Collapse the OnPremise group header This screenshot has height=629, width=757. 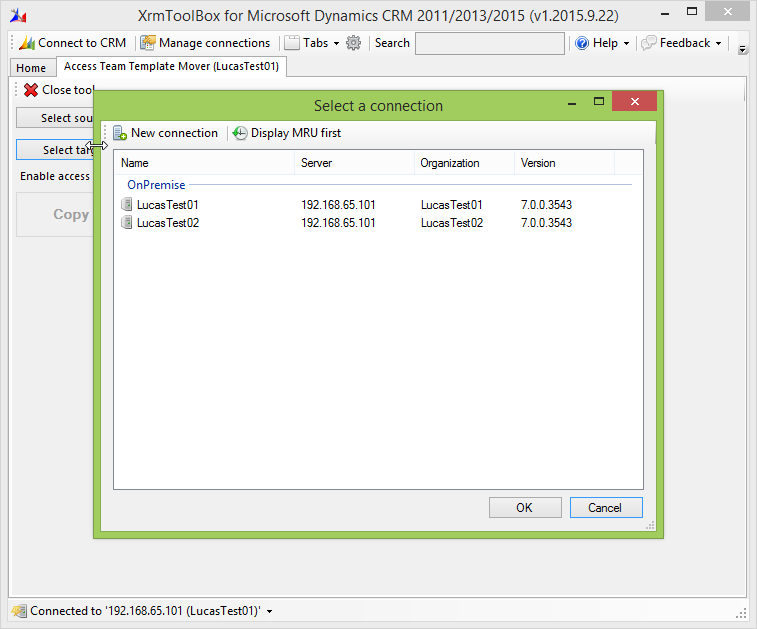[156, 185]
